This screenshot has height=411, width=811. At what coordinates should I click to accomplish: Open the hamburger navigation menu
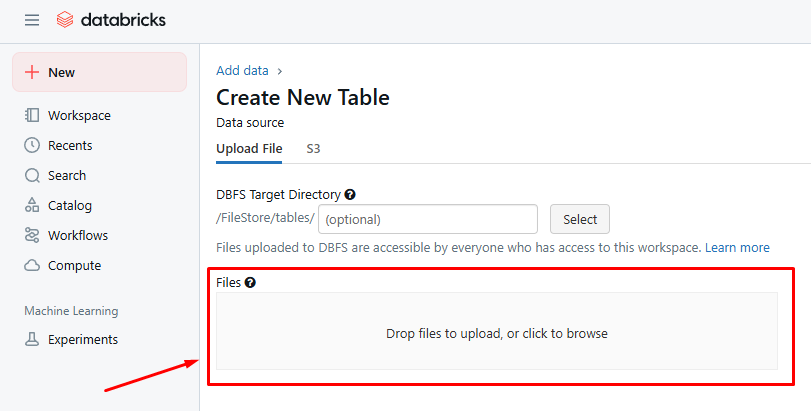(32, 20)
